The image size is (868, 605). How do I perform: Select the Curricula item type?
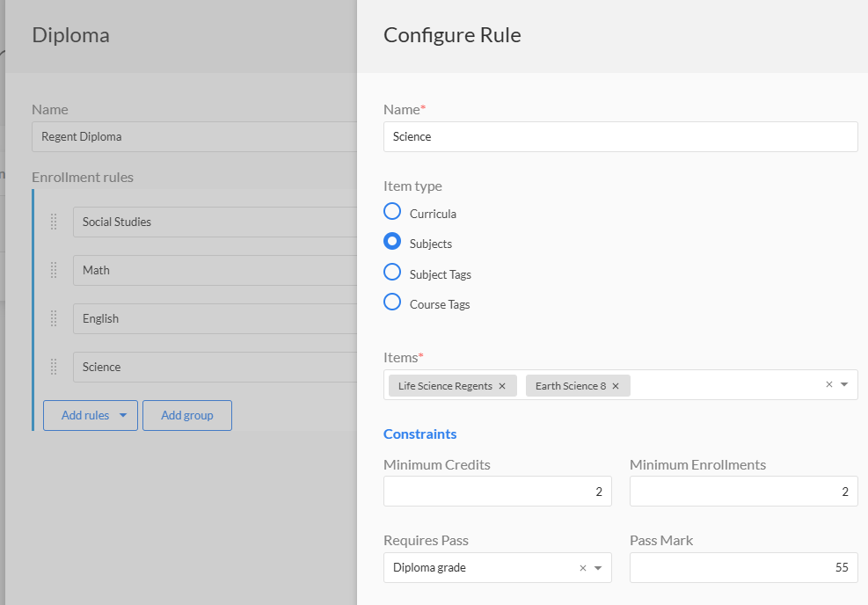[392, 211]
